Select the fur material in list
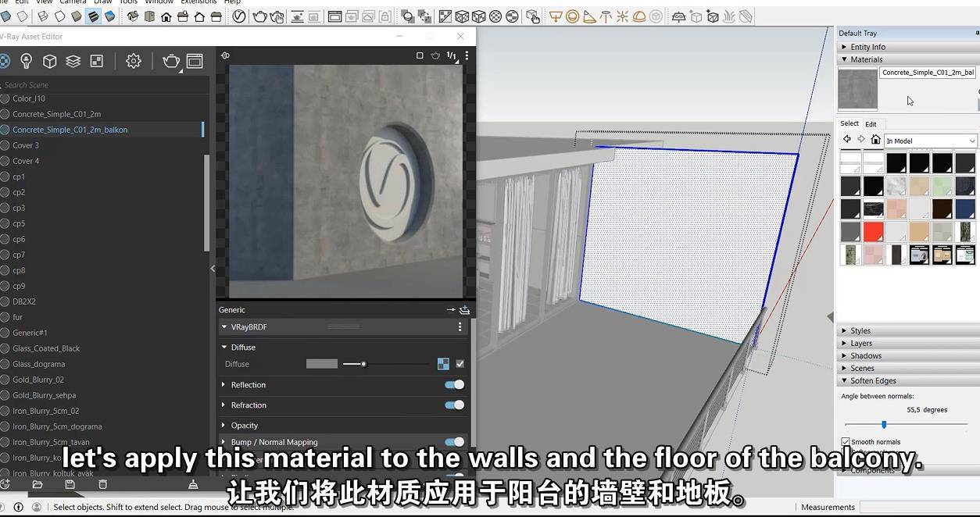The image size is (980, 517). point(17,317)
